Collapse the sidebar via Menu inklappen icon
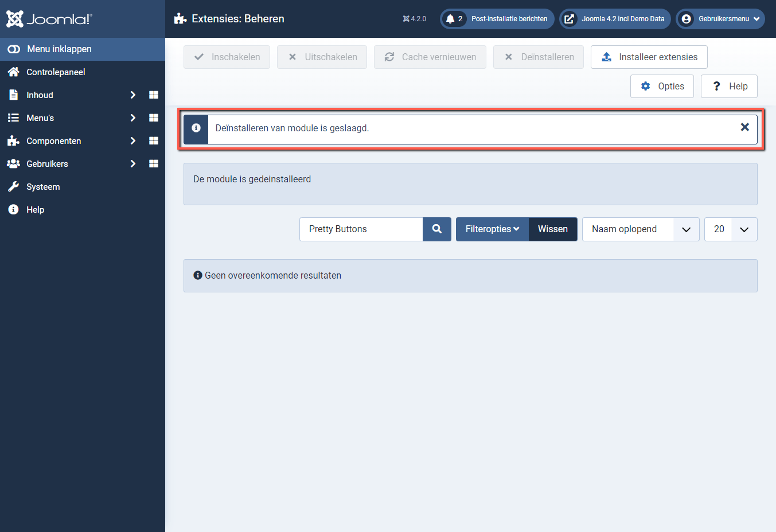 (13, 49)
